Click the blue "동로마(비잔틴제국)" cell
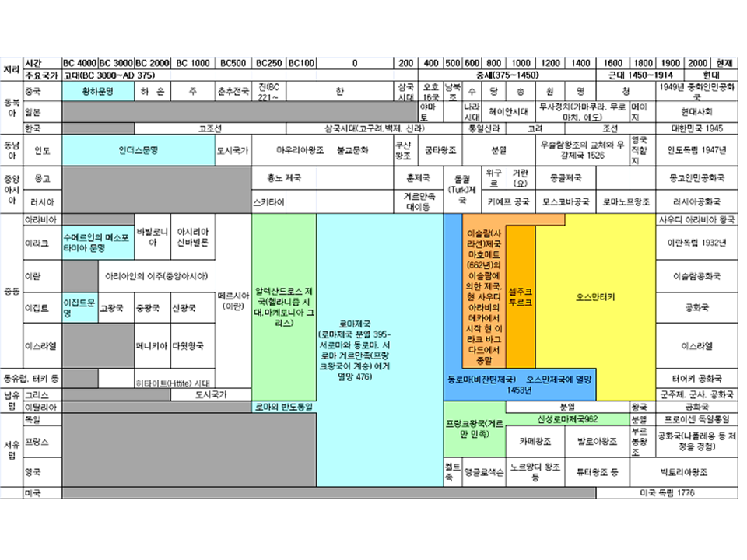 tap(519, 384)
